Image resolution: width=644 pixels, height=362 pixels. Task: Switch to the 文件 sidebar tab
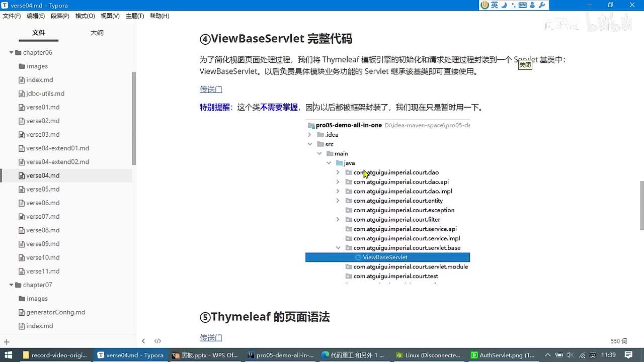pos(39,33)
